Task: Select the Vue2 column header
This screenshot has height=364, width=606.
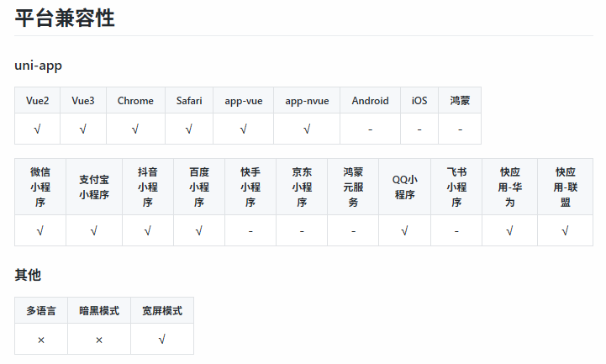Action: 38,101
